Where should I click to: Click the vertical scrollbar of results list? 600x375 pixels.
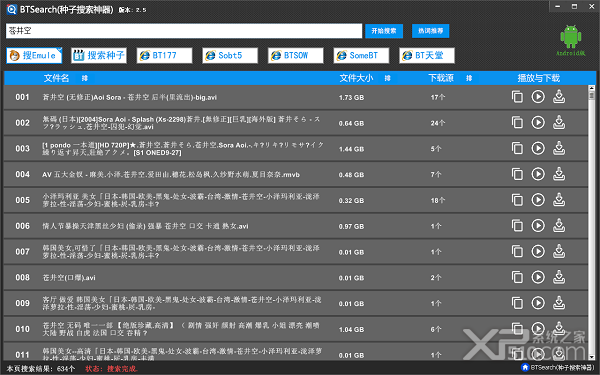(592, 222)
